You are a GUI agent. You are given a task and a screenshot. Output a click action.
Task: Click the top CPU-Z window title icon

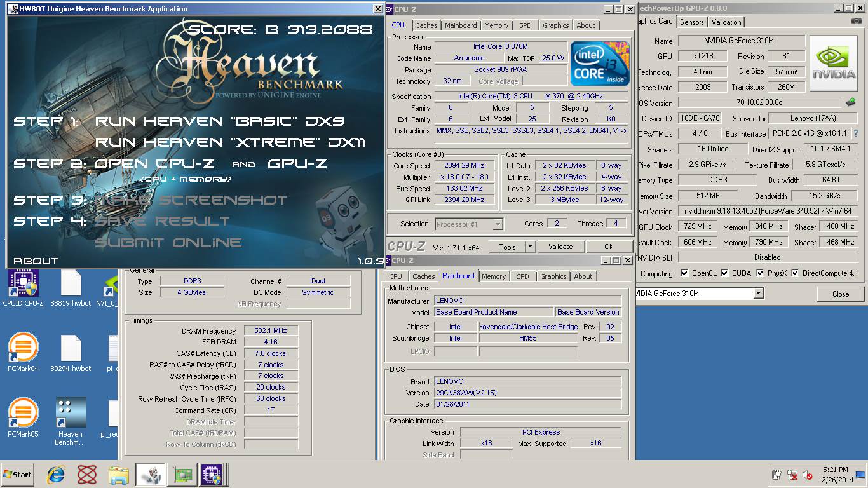(389, 9)
